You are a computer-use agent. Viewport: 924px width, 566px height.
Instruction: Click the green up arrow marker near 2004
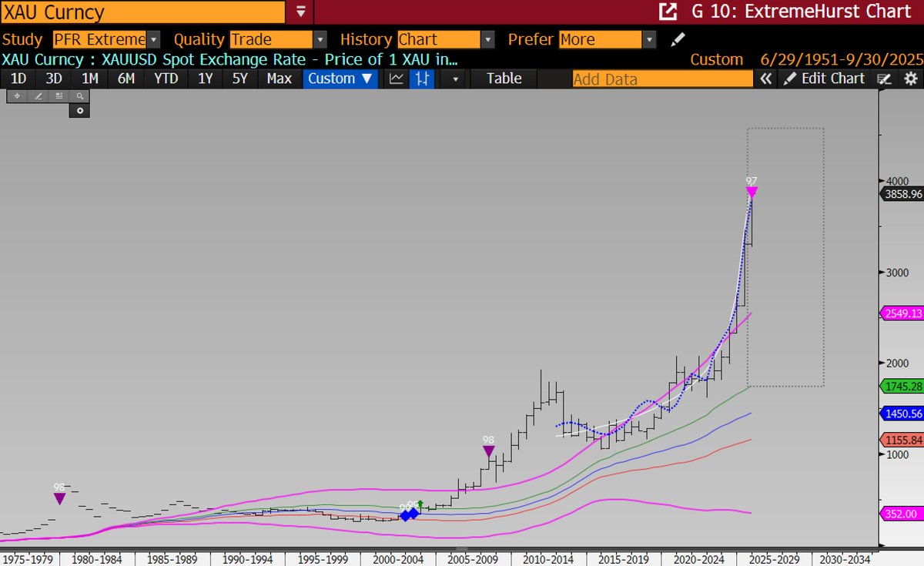click(x=420, y=504)
